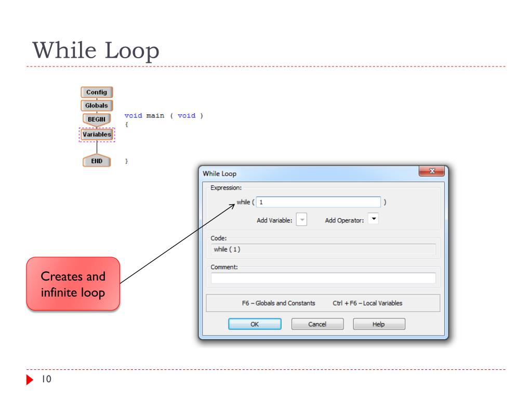Cancel the While Loop dialog
Screen dimensions: 532x399
317,324
